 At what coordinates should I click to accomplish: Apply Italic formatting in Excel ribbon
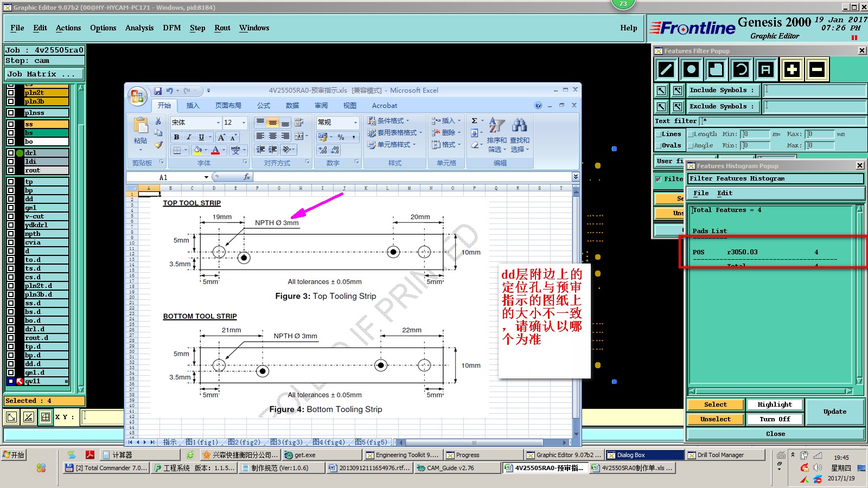pos(189,137)
